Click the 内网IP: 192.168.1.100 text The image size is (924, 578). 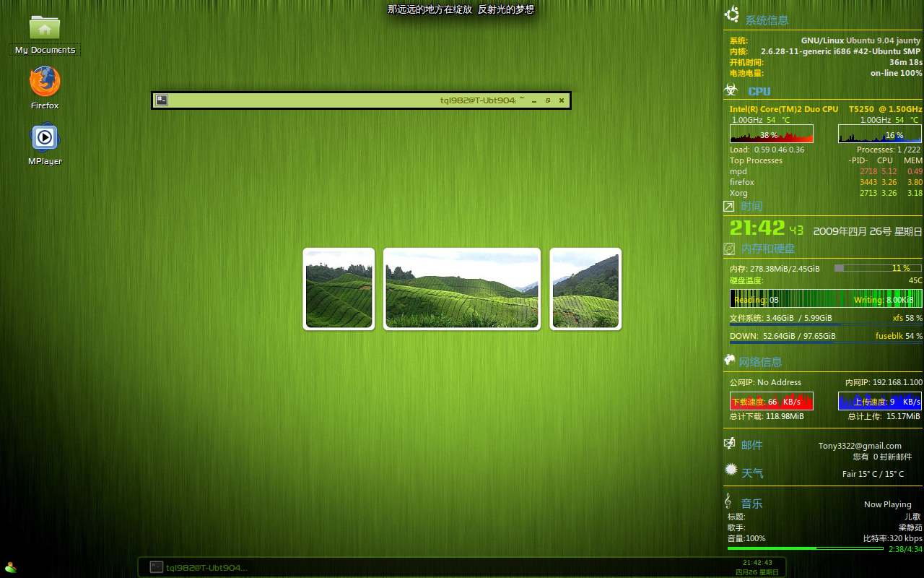884,382
